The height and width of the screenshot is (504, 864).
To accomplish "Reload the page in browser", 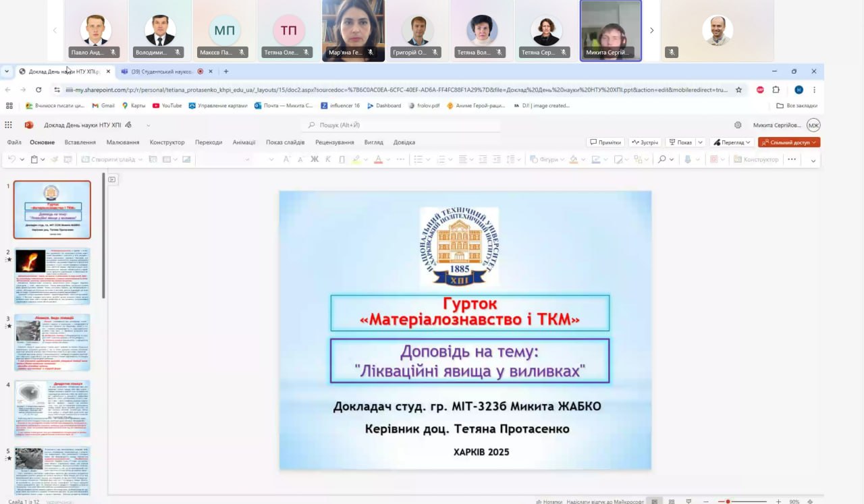I will pyautogui.click(x=38, y=89).
